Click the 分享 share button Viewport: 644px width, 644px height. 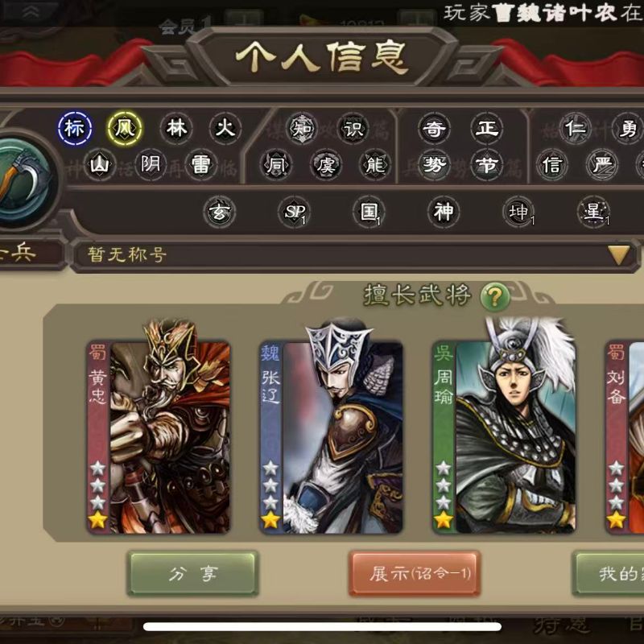193,574
